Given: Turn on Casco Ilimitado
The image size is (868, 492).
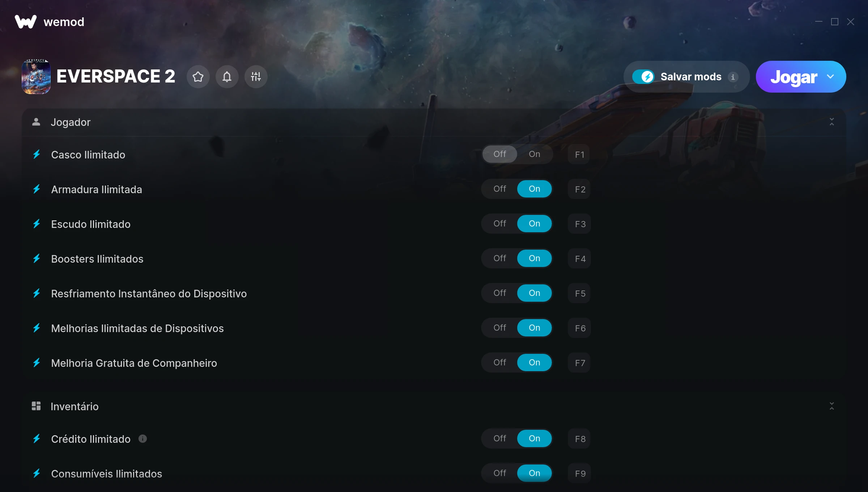Looking at the screenshot, I should click(534, 154).
